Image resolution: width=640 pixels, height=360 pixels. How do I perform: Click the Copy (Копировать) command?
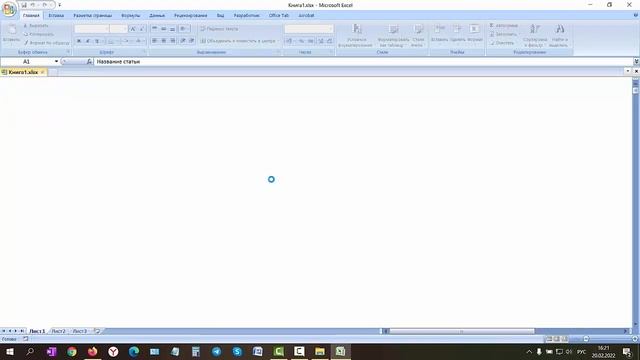point(39,34)
